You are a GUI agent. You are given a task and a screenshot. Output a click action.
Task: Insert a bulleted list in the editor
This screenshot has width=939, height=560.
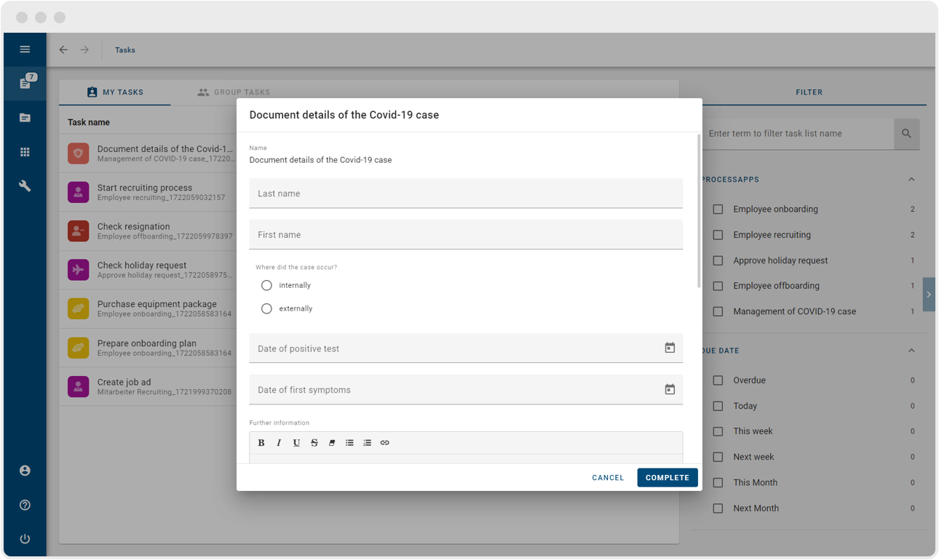[349, 443]
